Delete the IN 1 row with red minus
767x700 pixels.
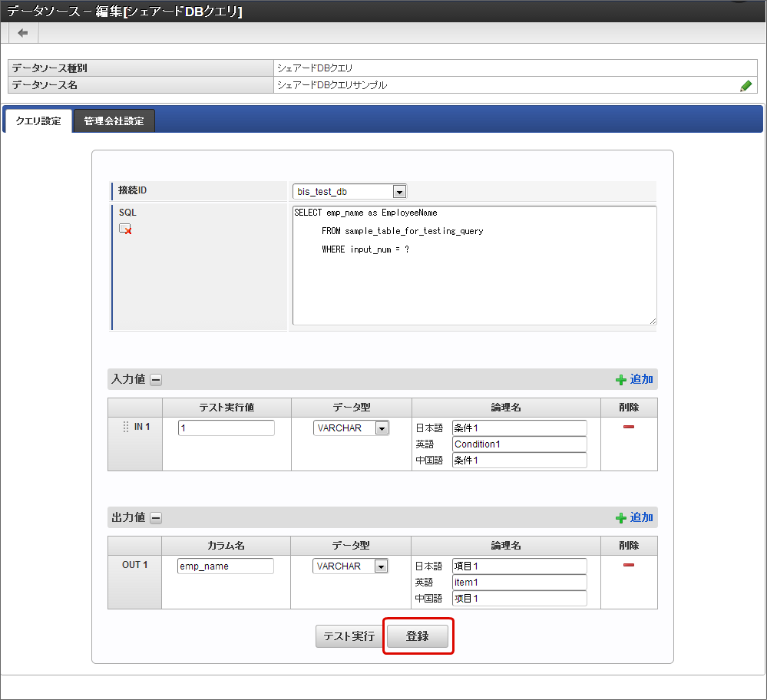(629, 427)
